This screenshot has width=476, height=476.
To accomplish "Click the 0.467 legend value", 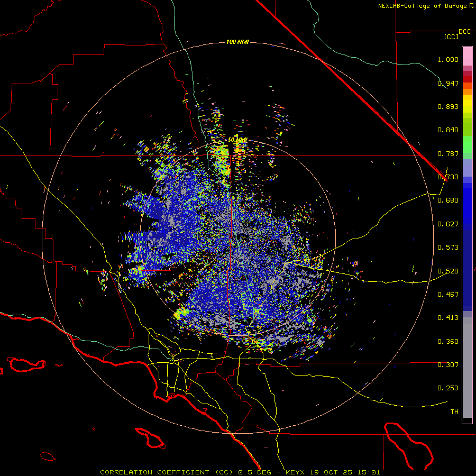I will (x=448, y=295).
